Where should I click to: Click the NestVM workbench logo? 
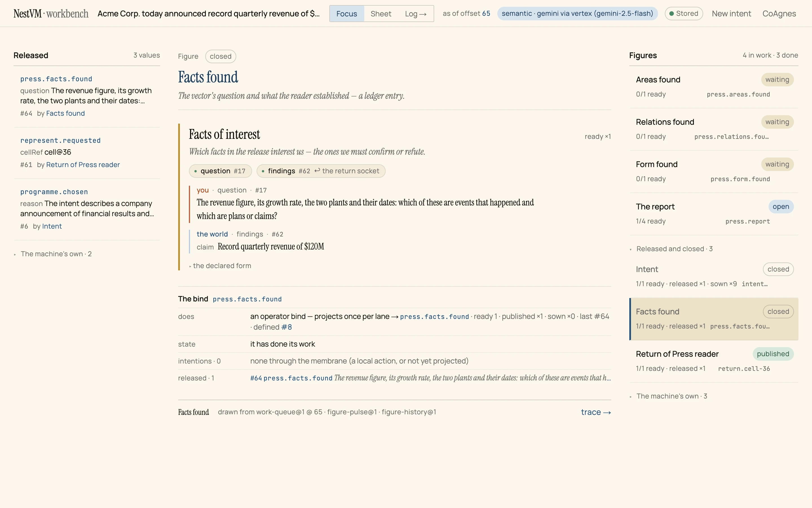coord(51,14)
